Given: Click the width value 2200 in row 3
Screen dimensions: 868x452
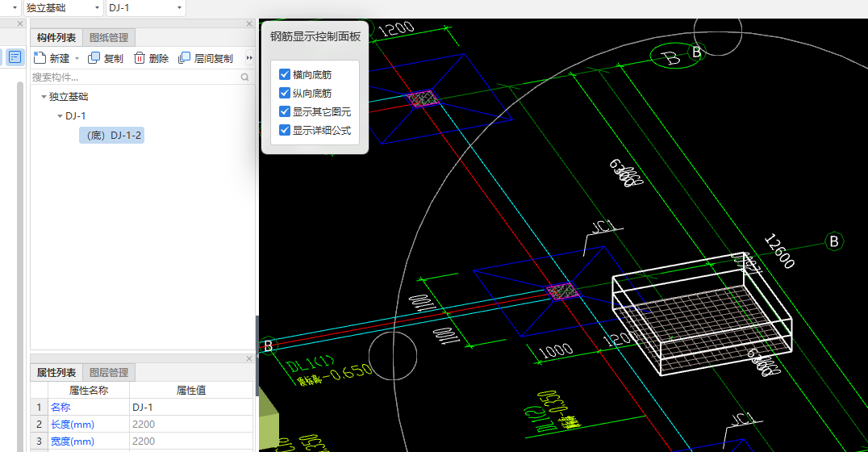Looking at the screenshot, I should tap(191, 442).
